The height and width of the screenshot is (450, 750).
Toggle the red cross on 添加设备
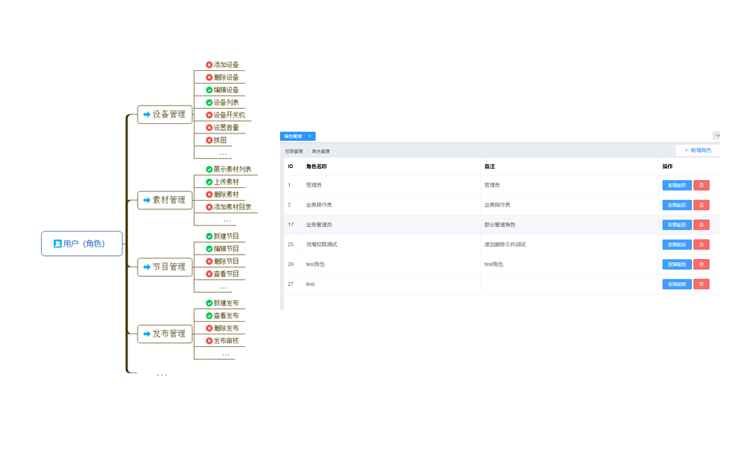(x=209, y=65)
